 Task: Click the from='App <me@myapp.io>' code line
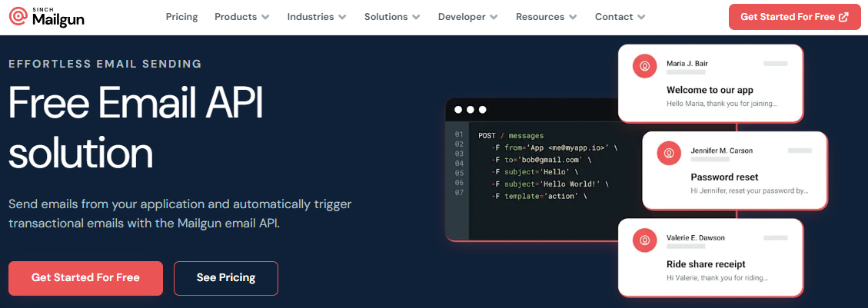(554, 148)
